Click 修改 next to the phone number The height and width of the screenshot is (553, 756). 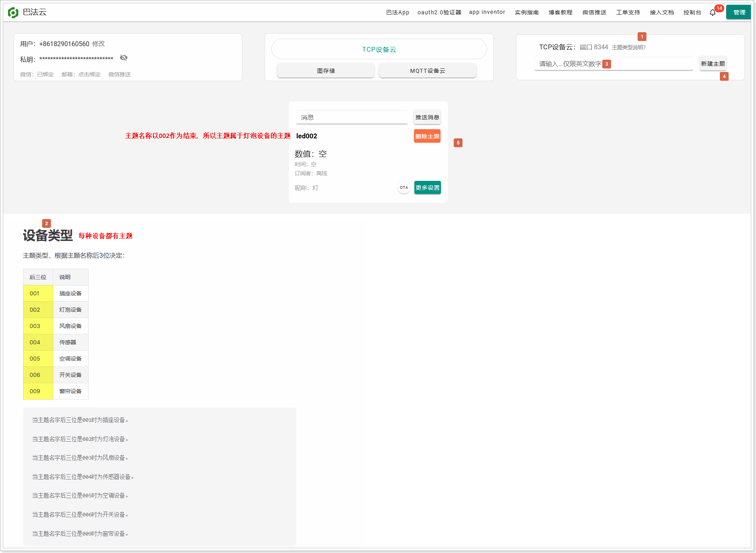click(x=99, y=44)
